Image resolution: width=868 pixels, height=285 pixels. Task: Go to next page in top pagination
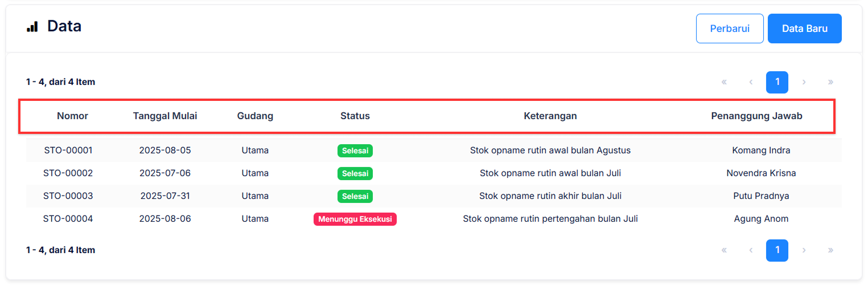pos(804,82)
